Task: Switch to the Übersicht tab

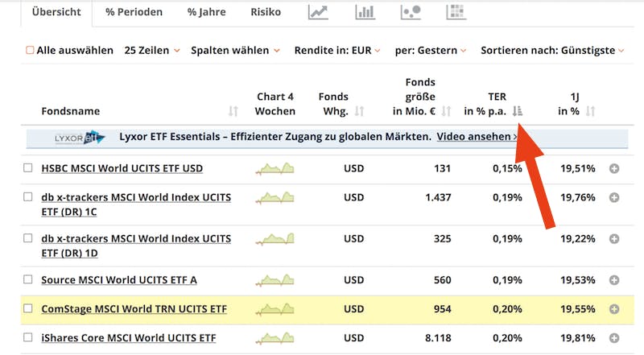Action: 56,12
